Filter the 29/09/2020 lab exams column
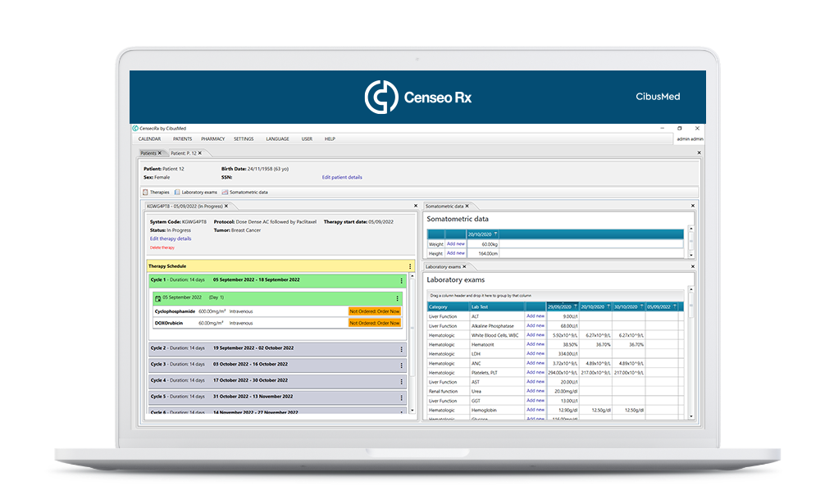Screen dimensions: 834x504 click(574, 306)
